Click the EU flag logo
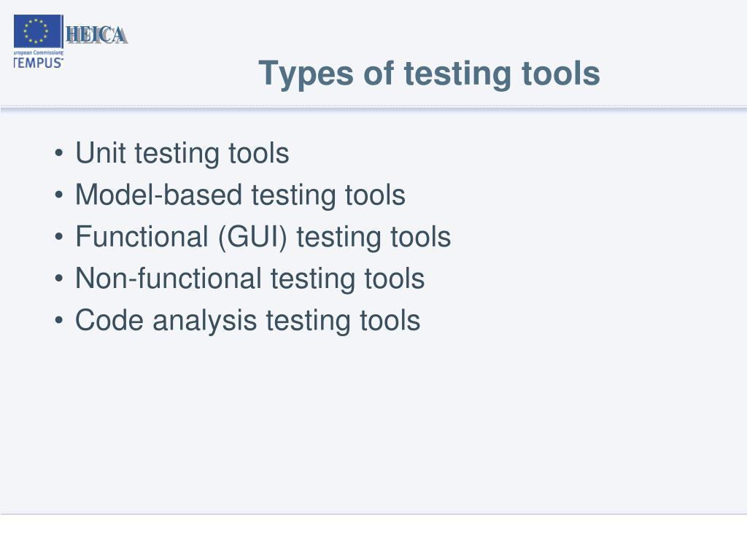Image resolution: width=747 pixels, height=560 pixels. pos(38,31)
